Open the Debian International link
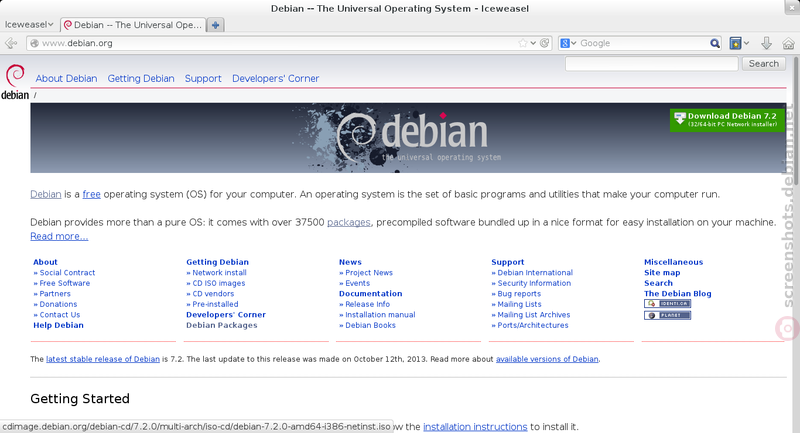The width and height of the screenshot is (800, 433). 535,273
